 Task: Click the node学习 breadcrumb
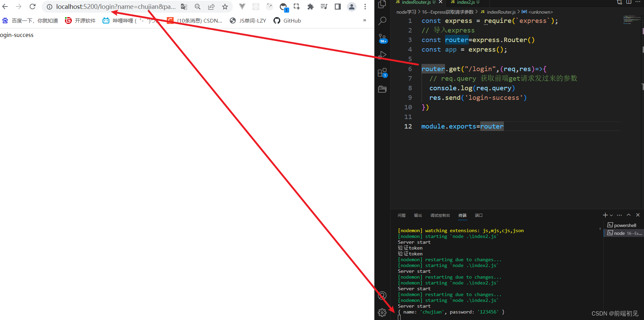point(406,12)
